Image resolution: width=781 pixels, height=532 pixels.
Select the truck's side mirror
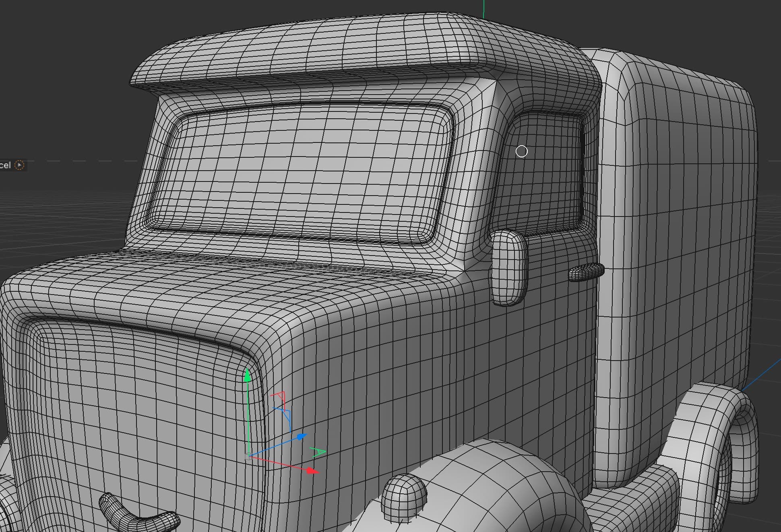[x=509, y=267]
